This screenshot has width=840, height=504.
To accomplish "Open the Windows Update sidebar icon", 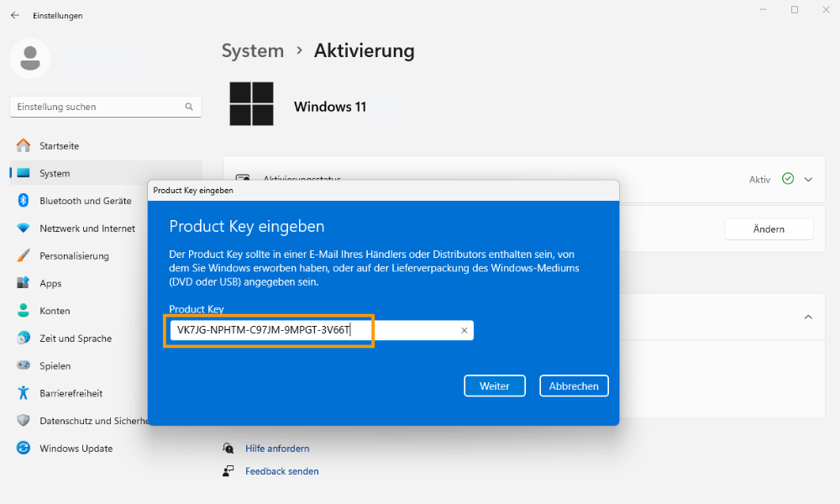I will pyautogui.click(x=23, y=448).
